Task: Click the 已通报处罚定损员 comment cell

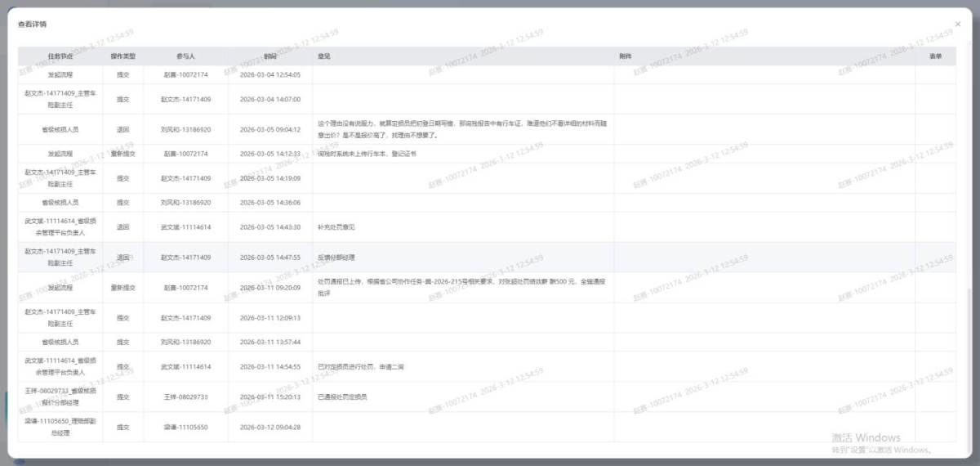Action: coord(342,397)
